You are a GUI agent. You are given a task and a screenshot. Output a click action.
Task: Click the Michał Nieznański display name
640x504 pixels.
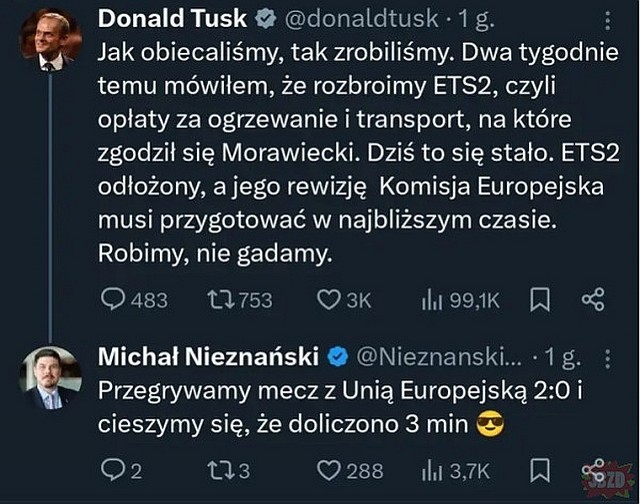tap(208, 357)
